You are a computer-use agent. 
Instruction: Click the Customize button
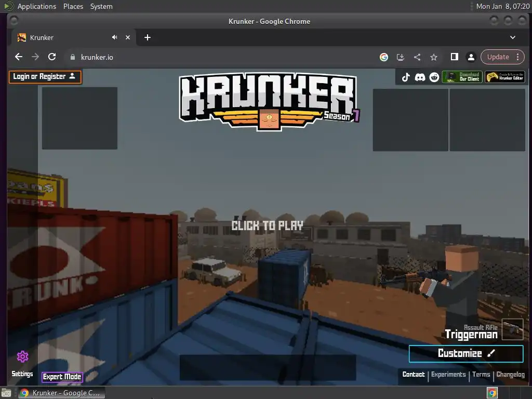[466, 353]
